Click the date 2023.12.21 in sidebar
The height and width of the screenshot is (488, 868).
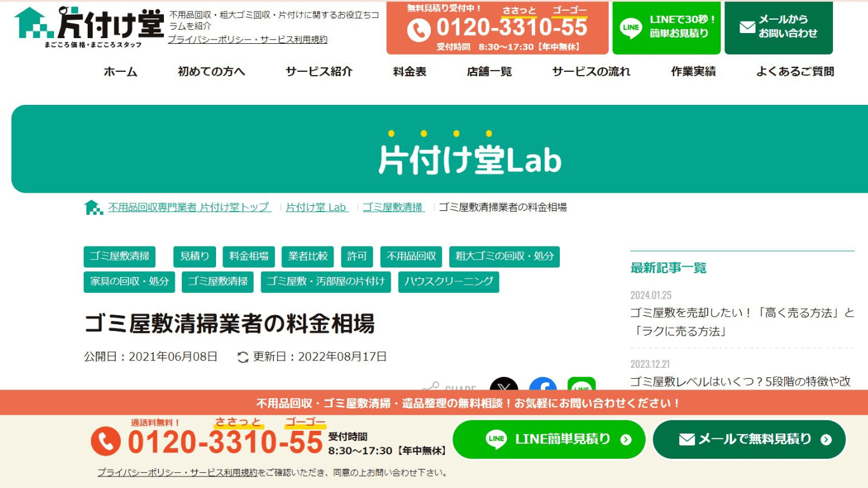pyautogui.click(x=650, y=365)
